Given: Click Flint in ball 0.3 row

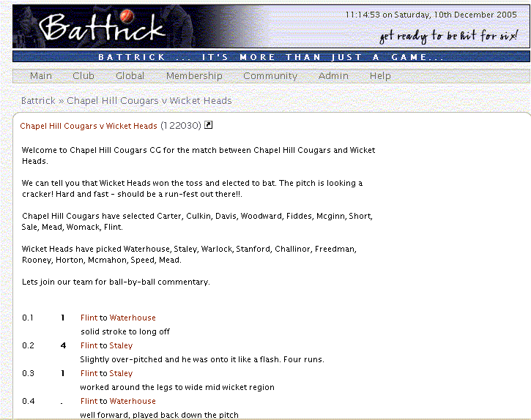Looking at the screenshot, I should (89, 373).
